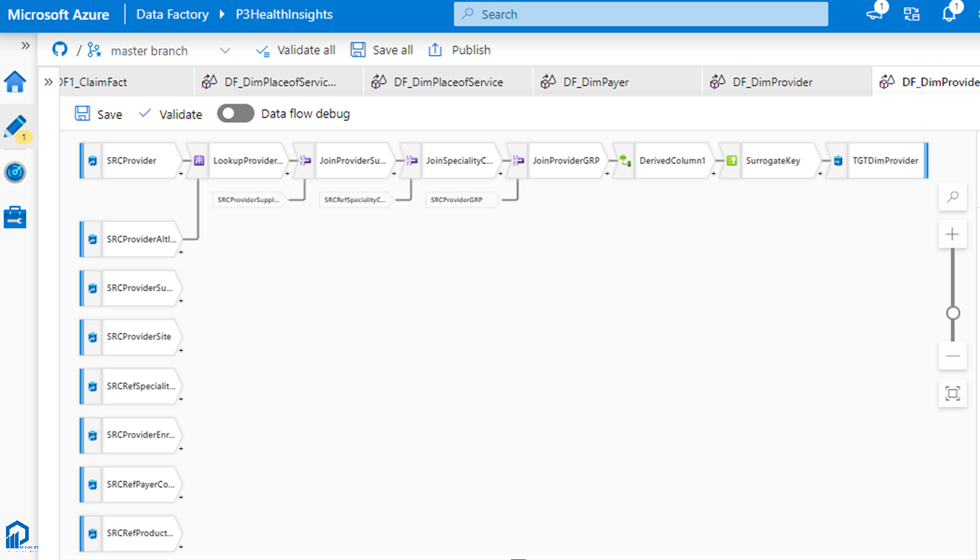Viewport: 980px width, 560px height.
Task: Select the SRCProviderSuppl reference node
Action: click(x=249, y=199)
